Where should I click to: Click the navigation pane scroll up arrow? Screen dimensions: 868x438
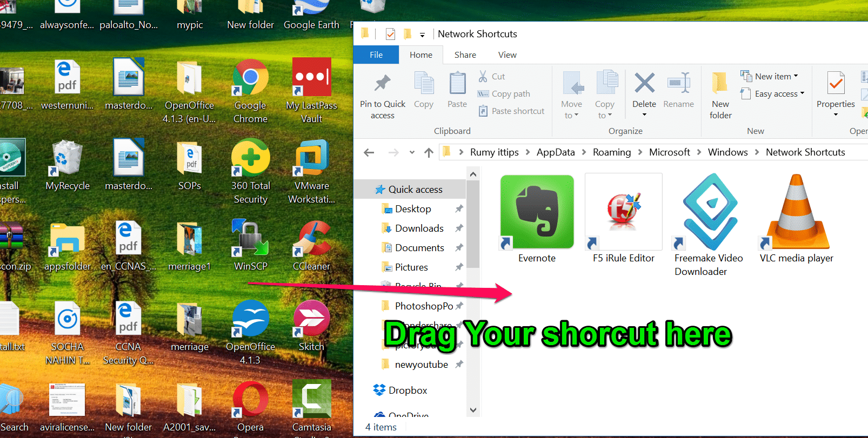pos(473,174)
